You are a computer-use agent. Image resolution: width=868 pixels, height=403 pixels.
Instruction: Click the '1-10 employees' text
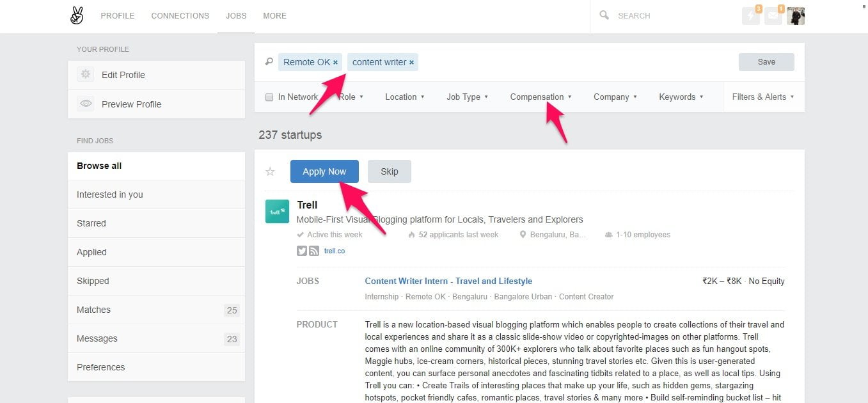643,235
